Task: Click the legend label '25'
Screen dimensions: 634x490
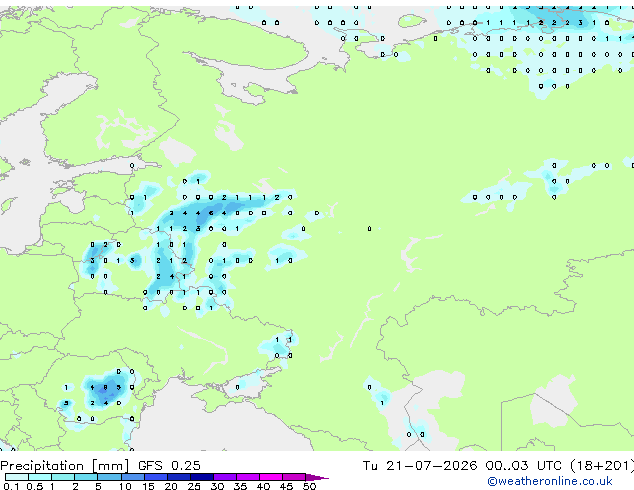Action: pyautogui.click(x=194, y=486)
